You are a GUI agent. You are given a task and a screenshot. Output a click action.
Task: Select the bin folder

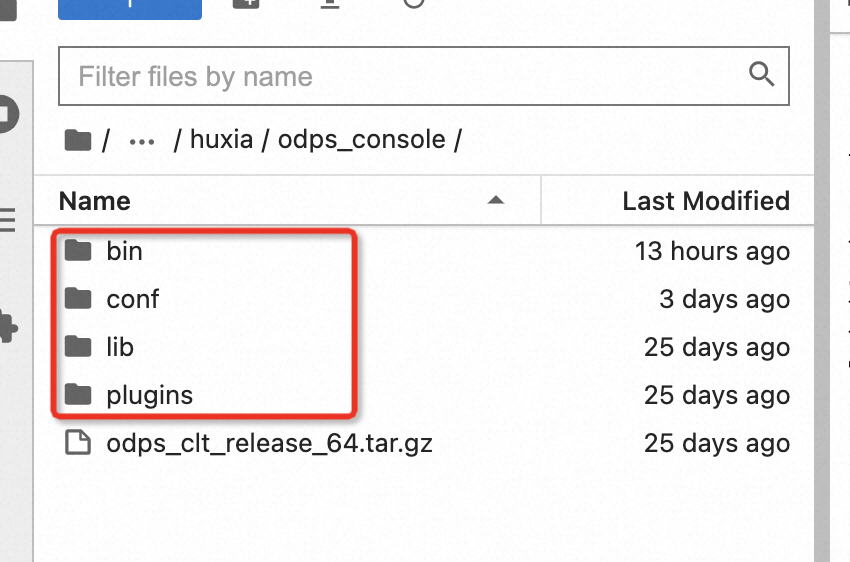(x=424, y=251)
